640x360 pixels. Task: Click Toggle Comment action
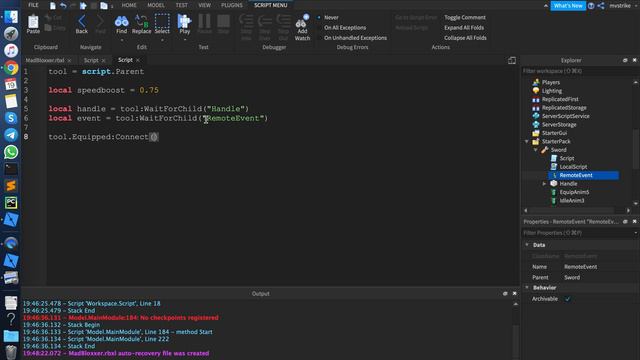(x=465, y=18)
